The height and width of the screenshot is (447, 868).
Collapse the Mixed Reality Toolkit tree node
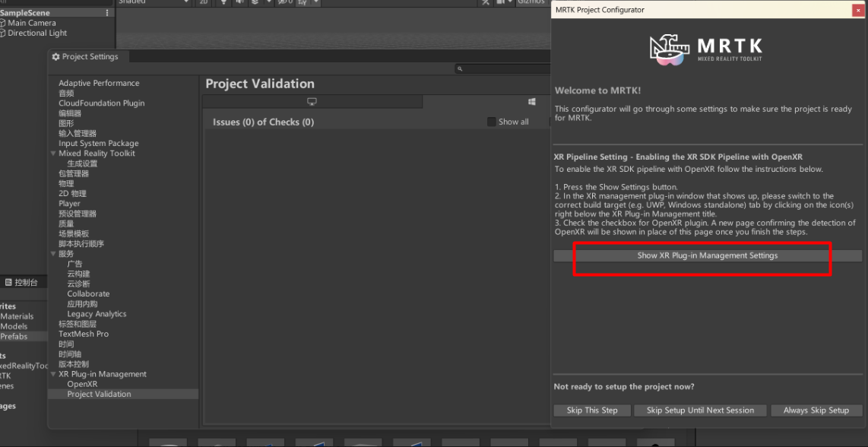click(x=53, y=154)
